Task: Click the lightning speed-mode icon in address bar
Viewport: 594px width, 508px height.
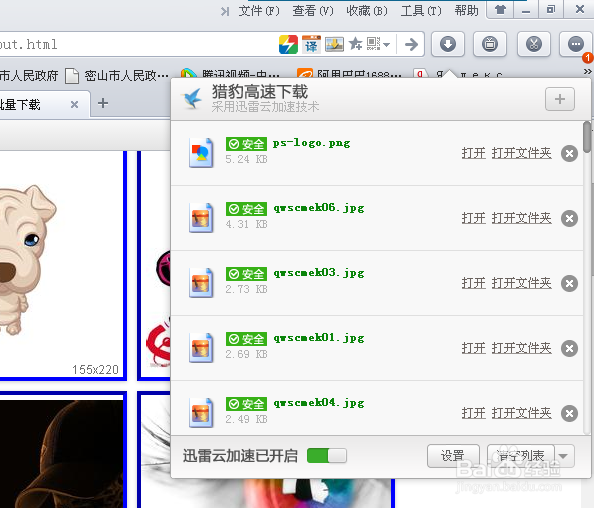Action: (x=288, y=44)
